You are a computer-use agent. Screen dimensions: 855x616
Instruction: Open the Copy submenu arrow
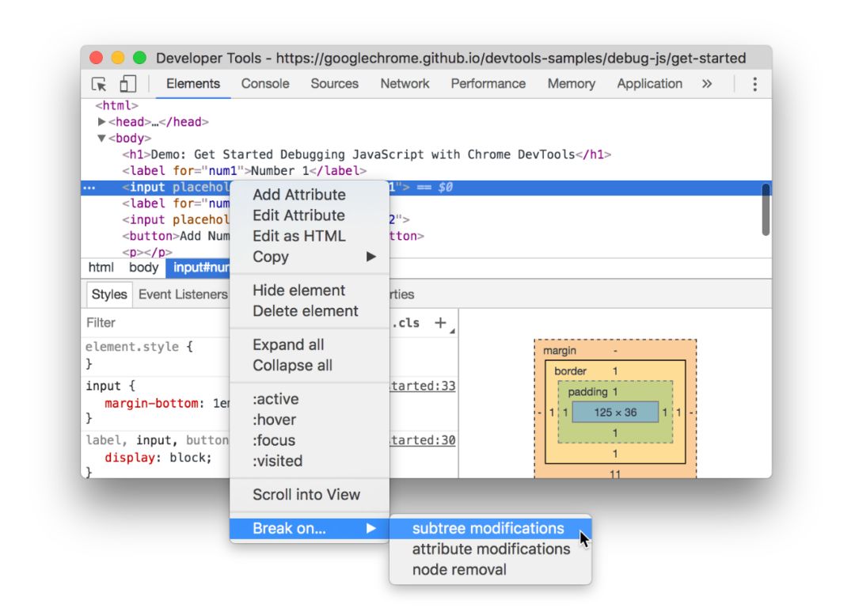click(x=371, y=257)
